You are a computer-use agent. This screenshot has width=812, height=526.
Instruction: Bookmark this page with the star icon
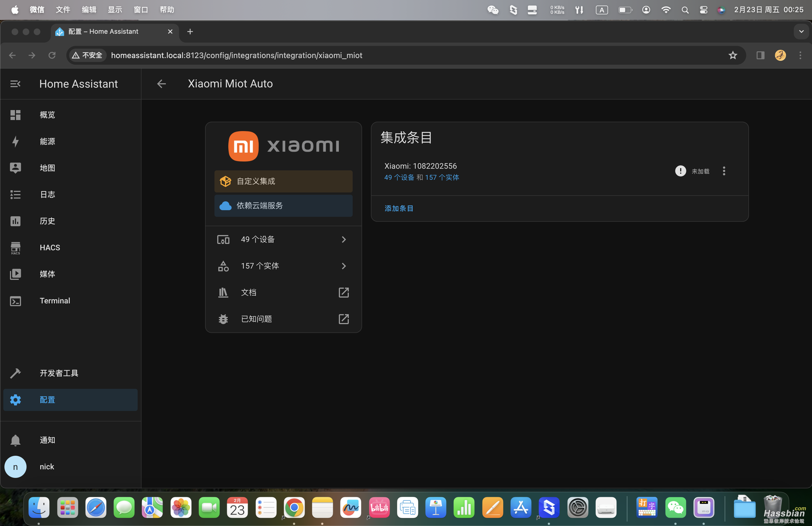pos(732,55)
